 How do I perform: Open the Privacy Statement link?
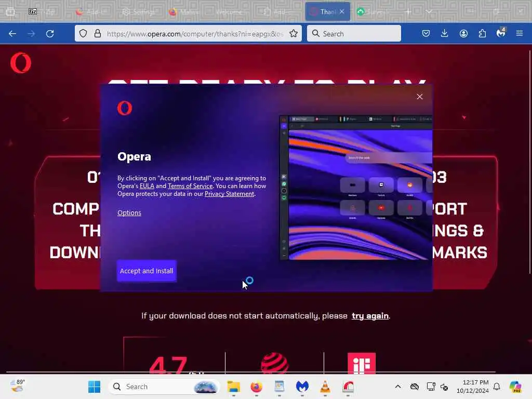click(229, 194)
